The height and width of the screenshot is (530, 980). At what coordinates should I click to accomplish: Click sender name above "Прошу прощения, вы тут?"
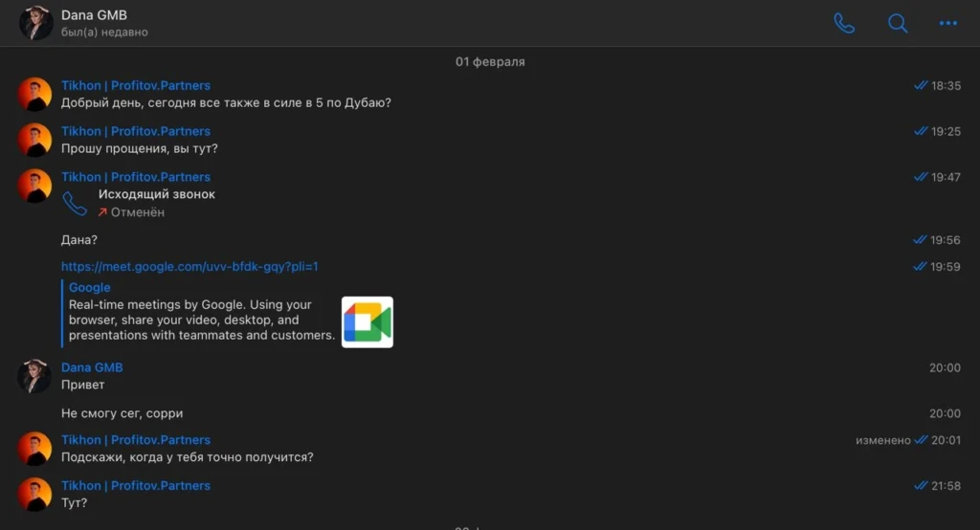[x=136, y=131]
